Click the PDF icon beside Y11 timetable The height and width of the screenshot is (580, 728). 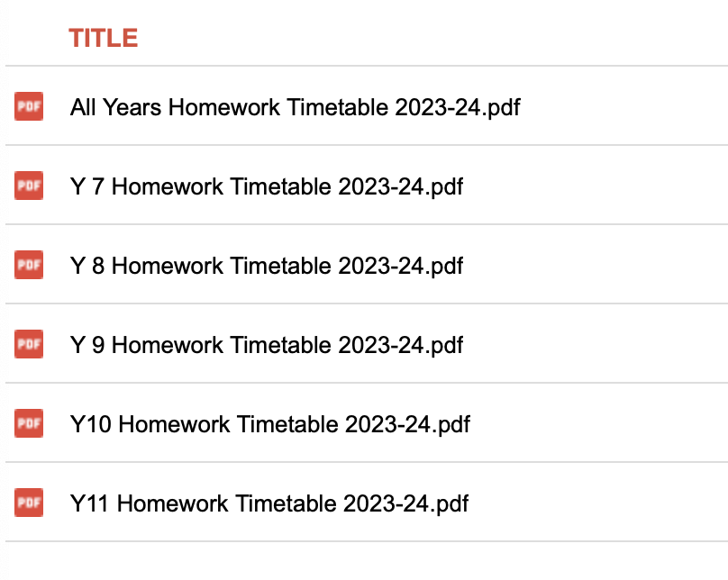(29, 503)
